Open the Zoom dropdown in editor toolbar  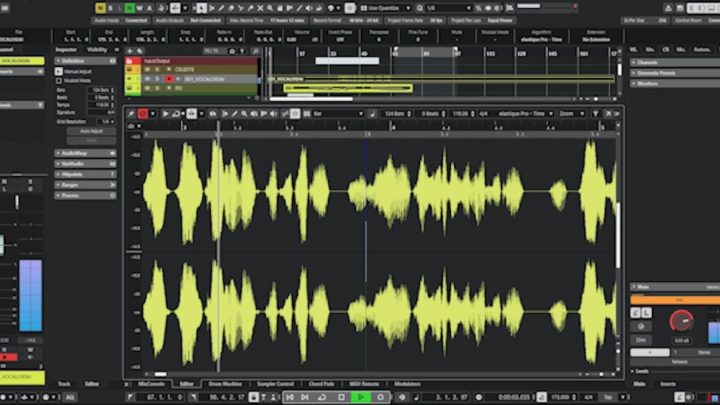571,113
